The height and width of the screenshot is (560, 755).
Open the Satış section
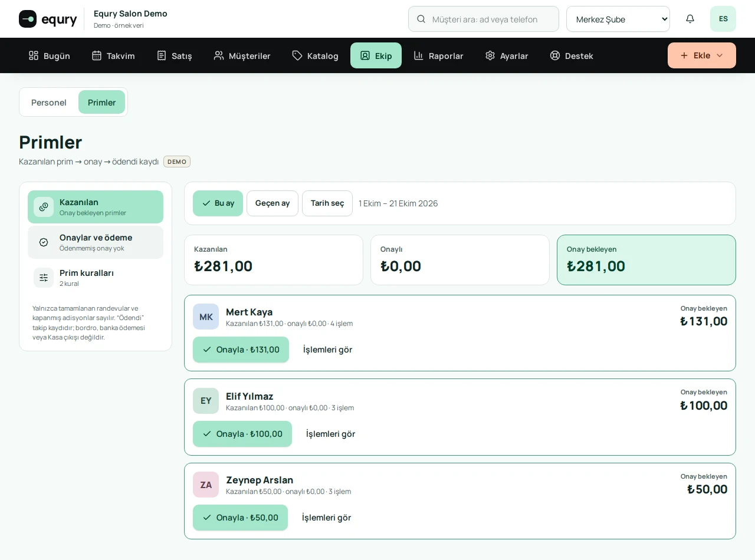tap(175, 55)
